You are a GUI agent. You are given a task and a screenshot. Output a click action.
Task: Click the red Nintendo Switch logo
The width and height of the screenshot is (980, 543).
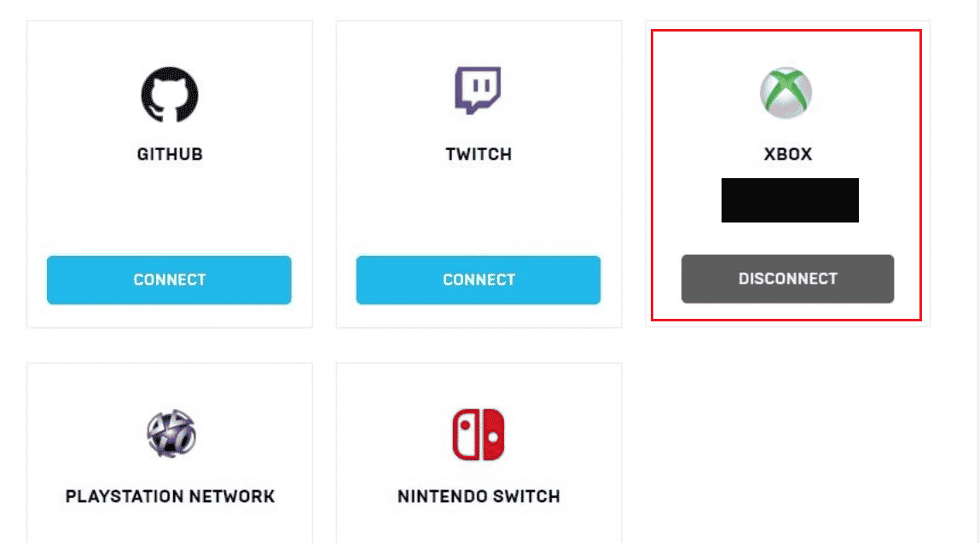[478, 434]
